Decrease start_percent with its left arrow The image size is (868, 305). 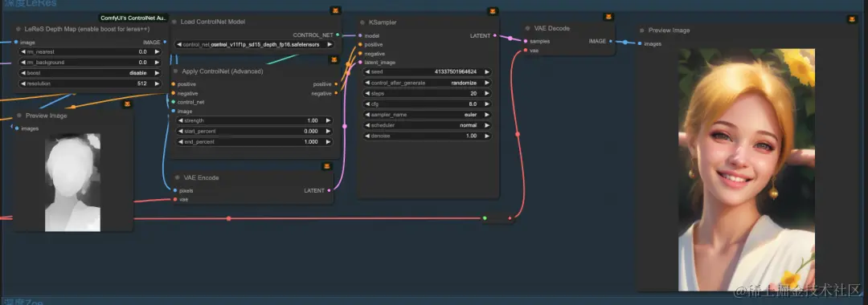click(x=180, y=131)
